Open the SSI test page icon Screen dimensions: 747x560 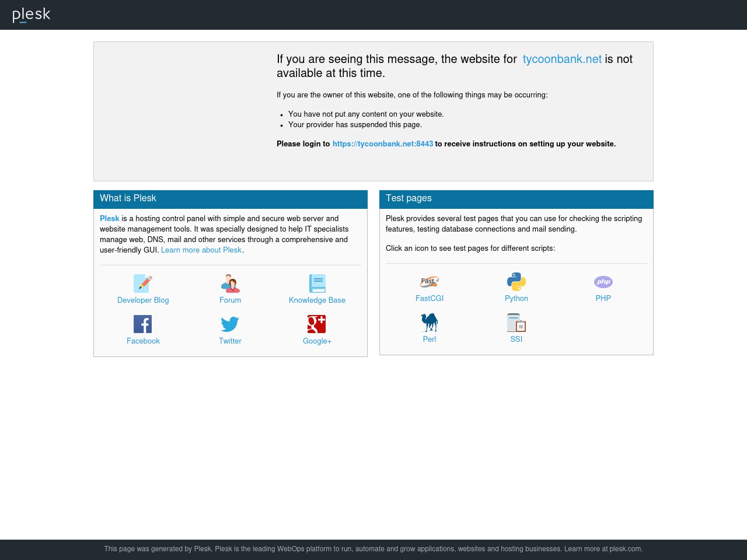(x=516, y=323)
